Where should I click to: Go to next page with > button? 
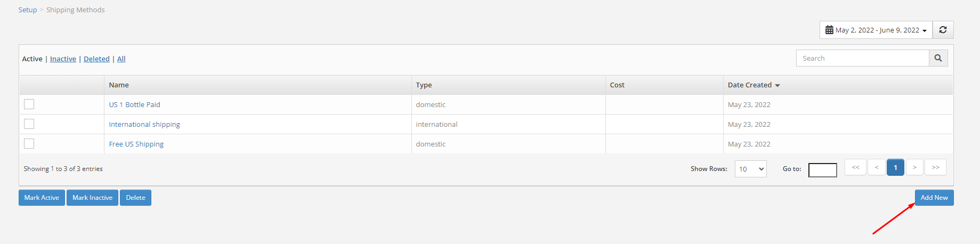[914, 167]
